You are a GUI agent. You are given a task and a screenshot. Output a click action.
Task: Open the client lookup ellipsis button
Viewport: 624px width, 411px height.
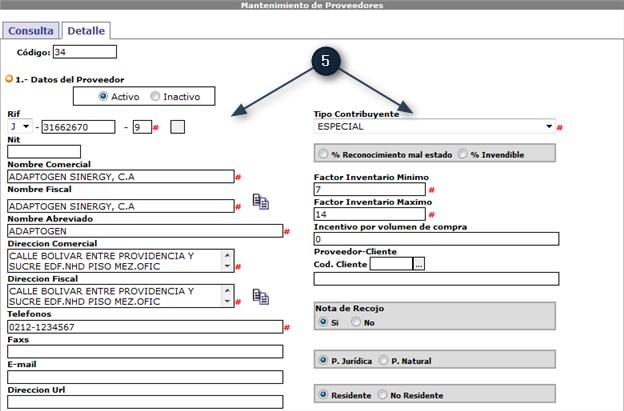click(419, 264)
